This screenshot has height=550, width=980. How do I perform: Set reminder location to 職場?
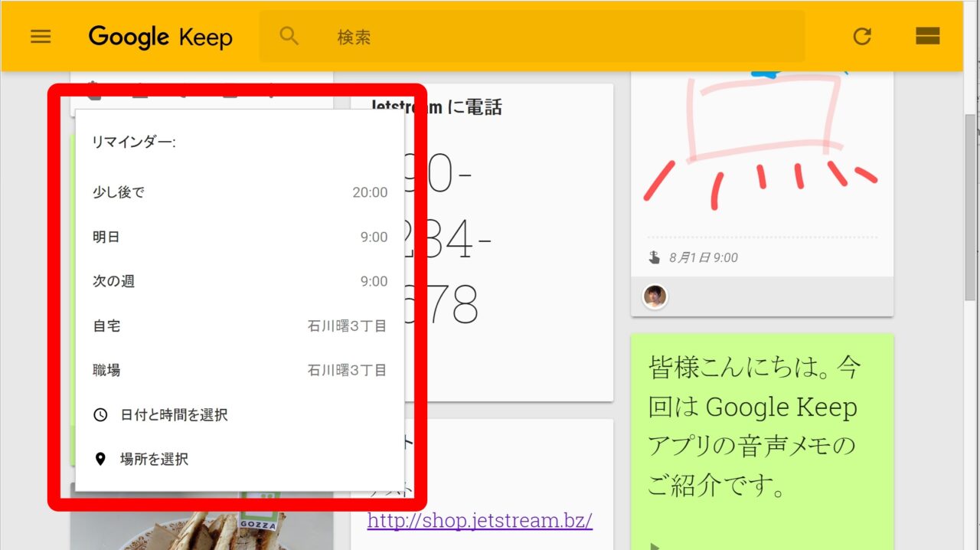pyautogui.click(x=239, y=371)
